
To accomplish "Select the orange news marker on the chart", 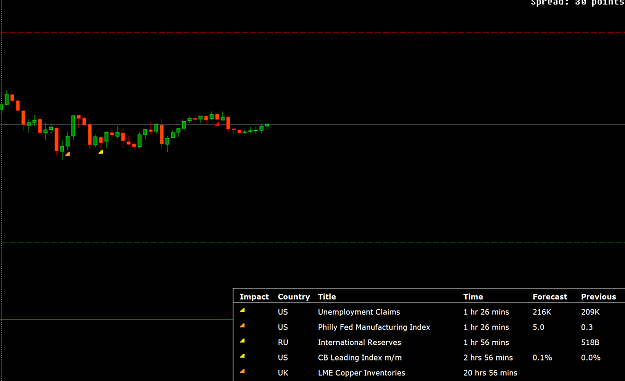I will click(x=67, y=154).
